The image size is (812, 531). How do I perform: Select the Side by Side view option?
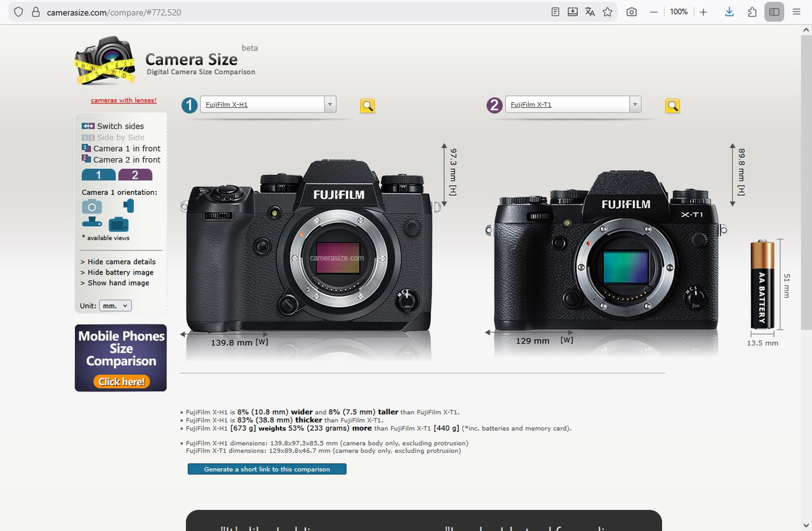(113, 137)
